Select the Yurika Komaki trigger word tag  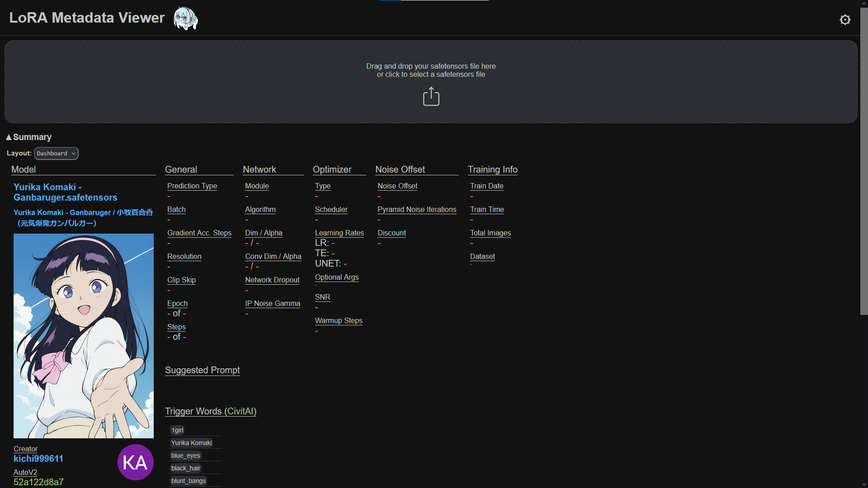point(191,443)
